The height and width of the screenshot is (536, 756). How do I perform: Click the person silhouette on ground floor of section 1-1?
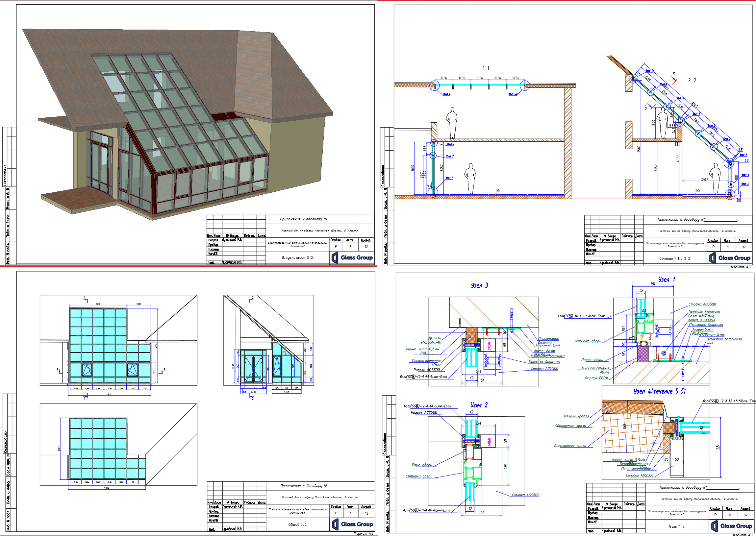(x=470, y=179)
